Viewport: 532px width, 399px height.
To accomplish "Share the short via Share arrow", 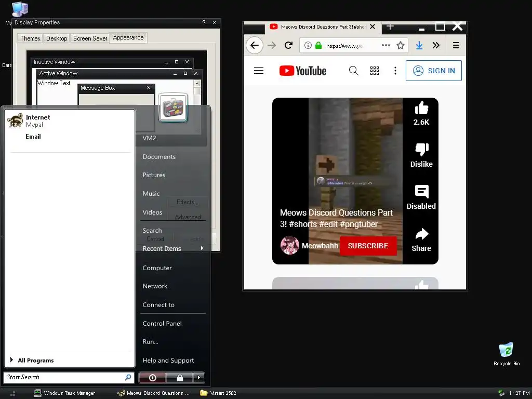I will (x=422, y=234).
